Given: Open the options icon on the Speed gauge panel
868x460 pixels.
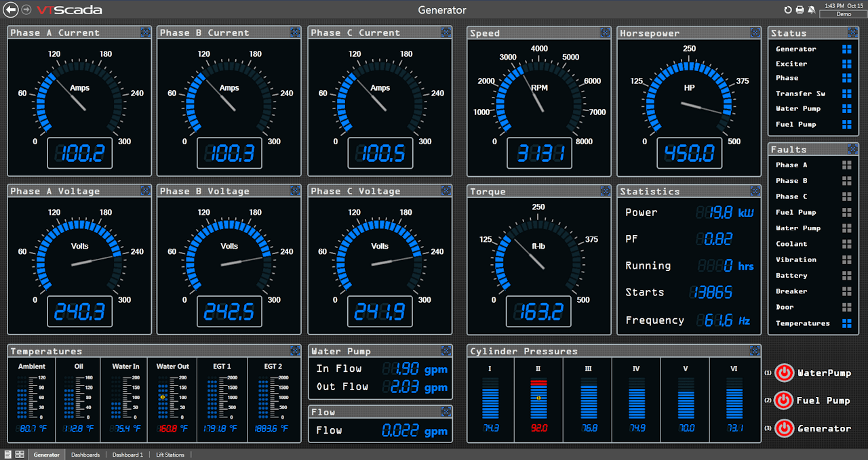Looking at the screenshot, I should pyautogui.click(x=604, y=32).
